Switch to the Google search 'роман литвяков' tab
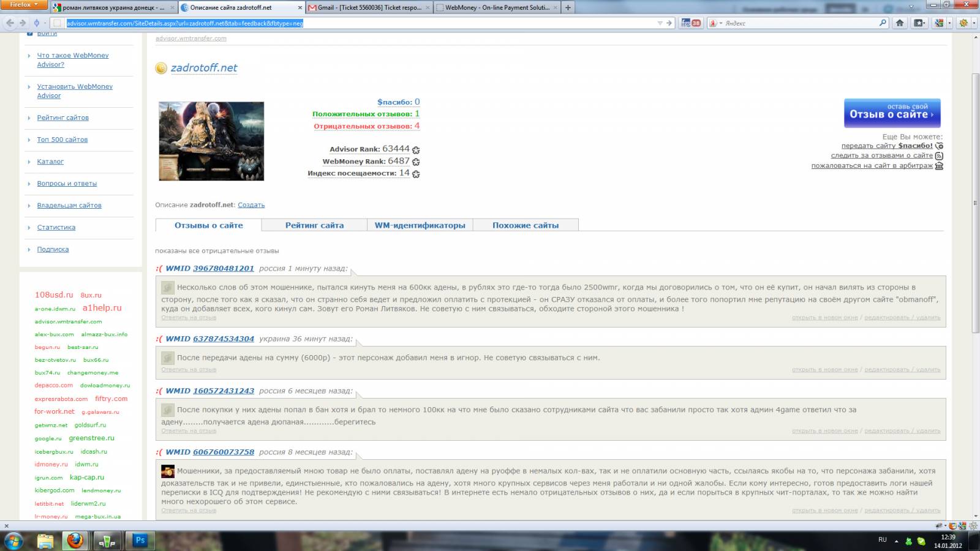 pyautogui.click(x=115, y=7)
